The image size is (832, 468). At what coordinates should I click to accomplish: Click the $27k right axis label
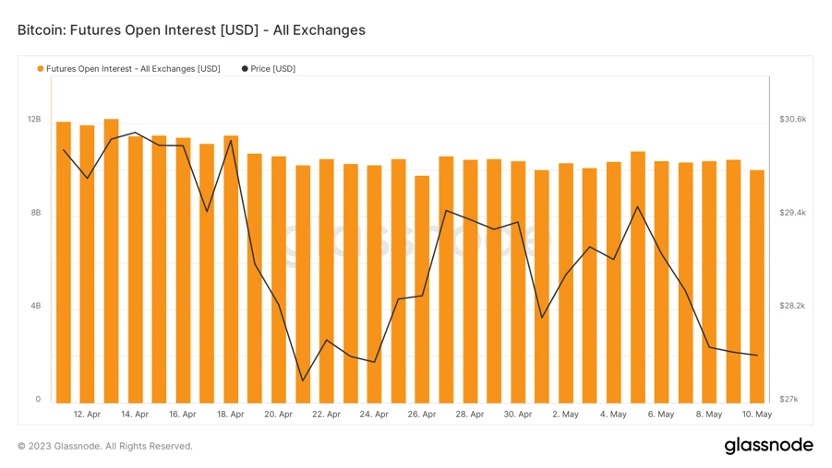pyautogui.click(x=789, y=399)
